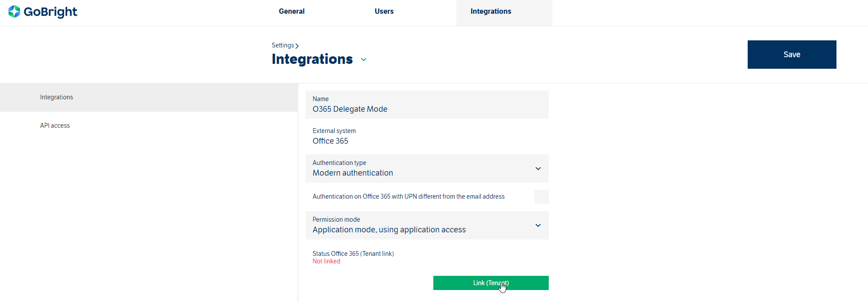Expand the chevron next to Integrations heading

[x=364, y=59]
